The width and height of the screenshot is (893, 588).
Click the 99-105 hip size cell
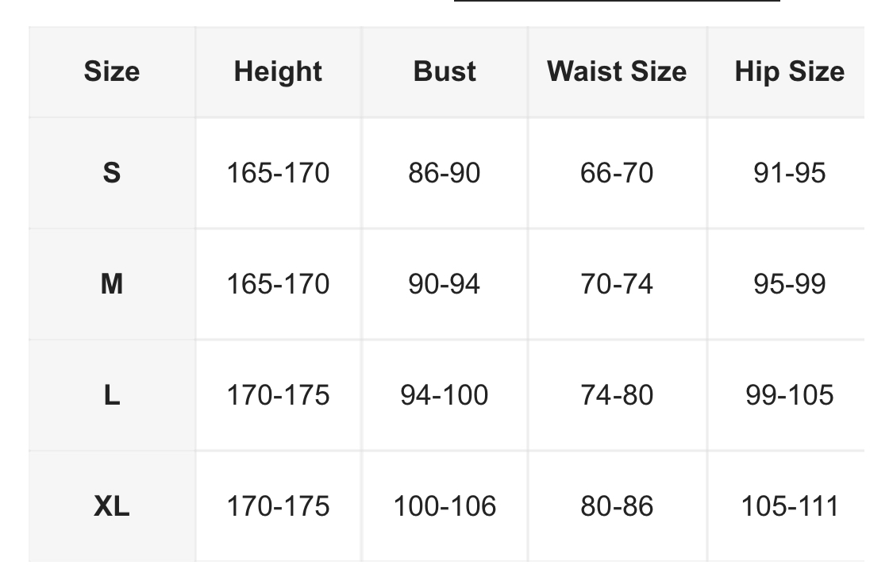tap(789, 395)
